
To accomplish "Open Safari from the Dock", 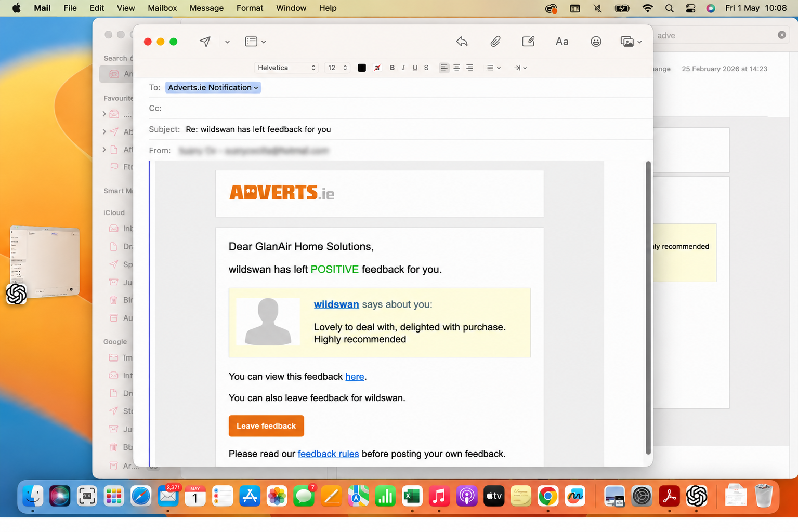I will click(x=141, y=497).
